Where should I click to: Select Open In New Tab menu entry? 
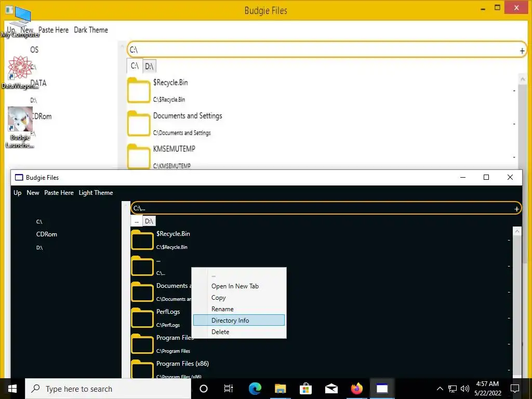point(235,286)
